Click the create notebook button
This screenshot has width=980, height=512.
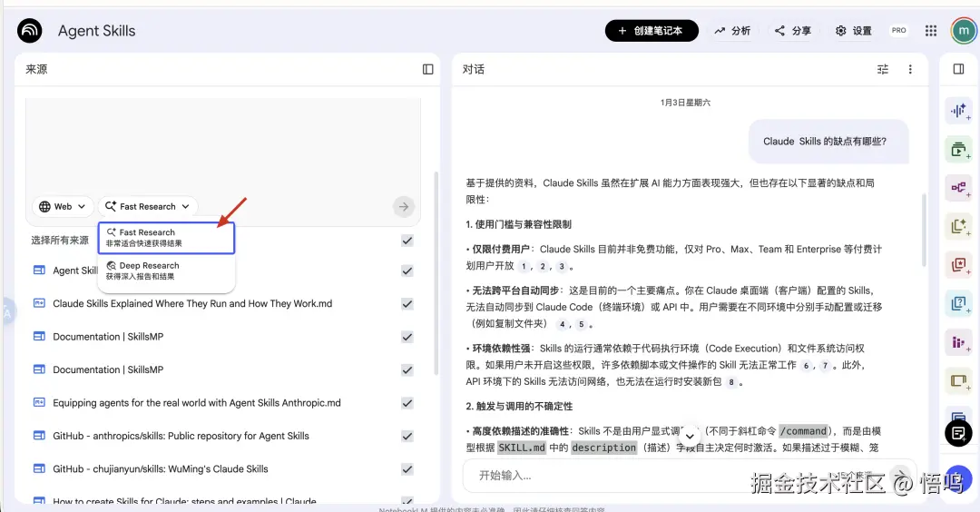pos(652,31)
